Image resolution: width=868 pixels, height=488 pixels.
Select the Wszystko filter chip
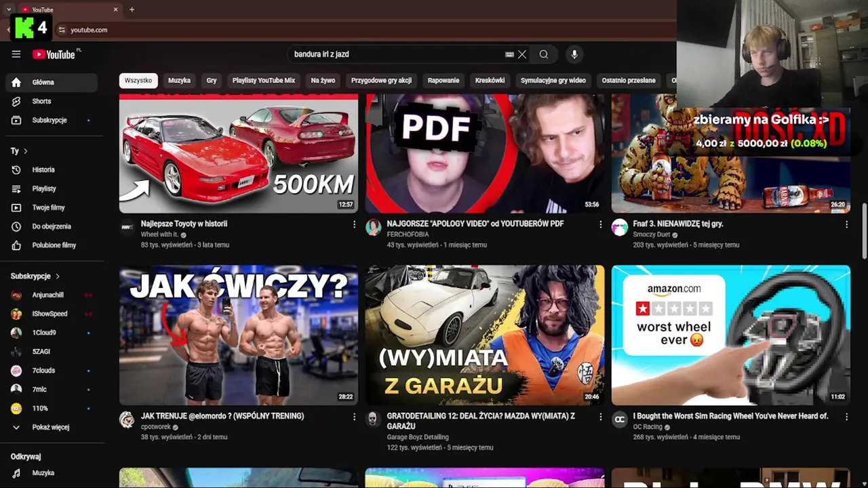click(138, 80)
